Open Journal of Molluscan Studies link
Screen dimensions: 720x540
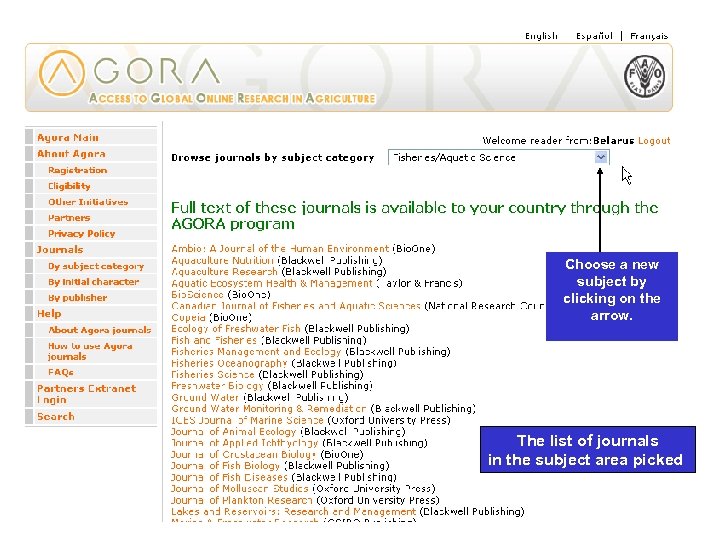coord(240,489)
